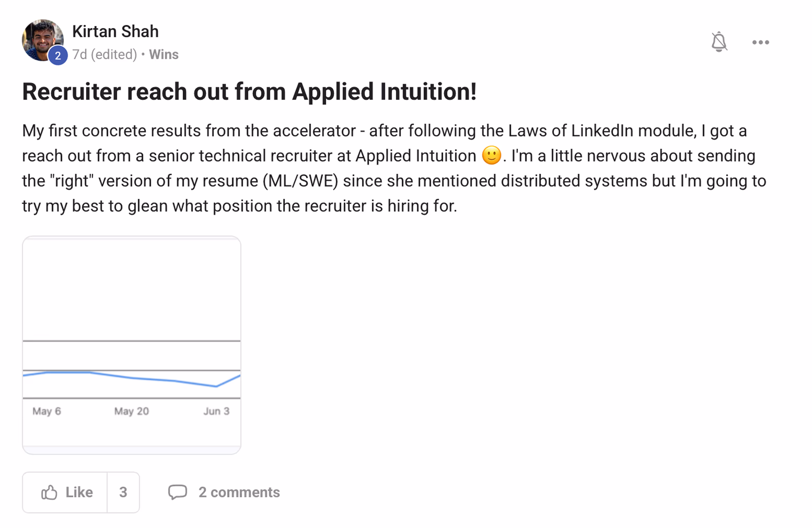Open Kirtan Shah's profile name link
Image resolution: width=812 pixels, height=528 pixels.
coord(115,31)
